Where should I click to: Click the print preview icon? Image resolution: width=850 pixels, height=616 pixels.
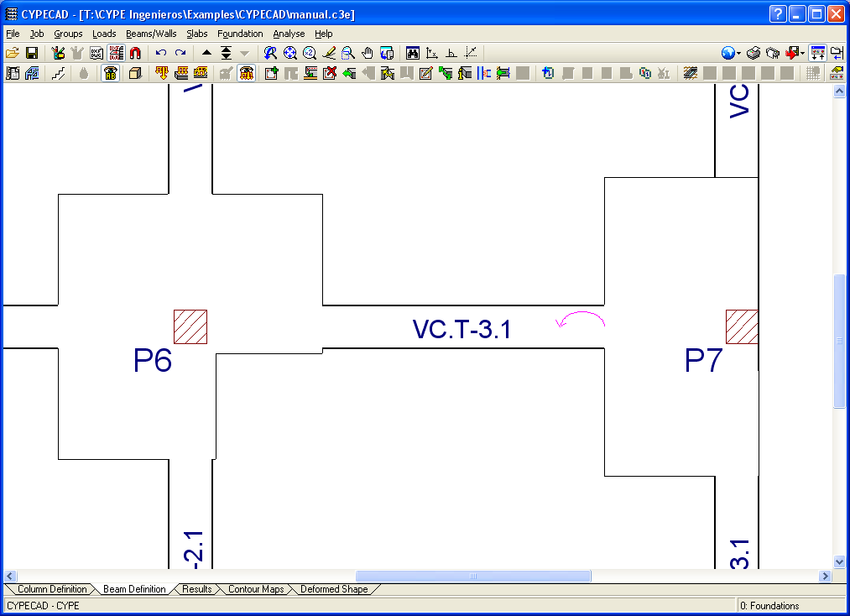773,53
